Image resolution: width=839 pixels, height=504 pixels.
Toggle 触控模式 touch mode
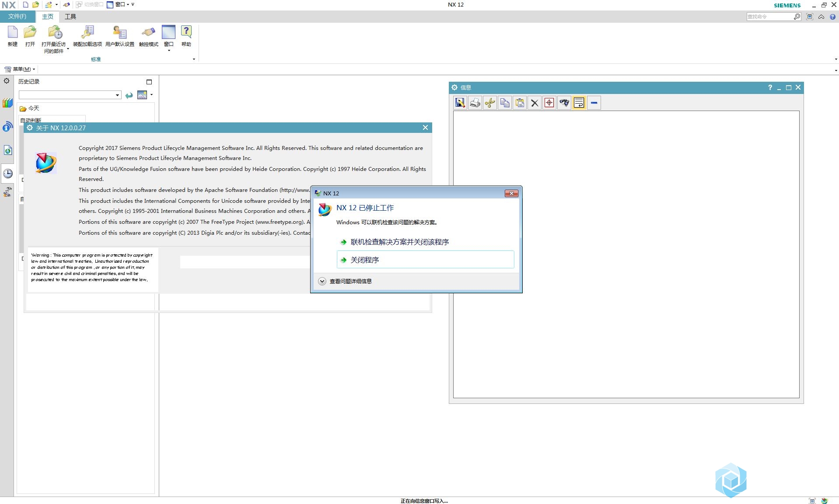tap(149, 36)
